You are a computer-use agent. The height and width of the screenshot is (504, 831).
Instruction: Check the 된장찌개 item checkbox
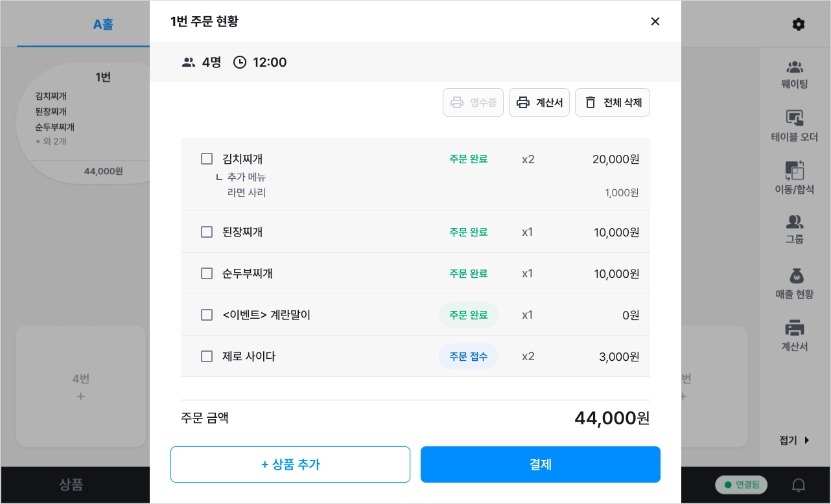207,232
